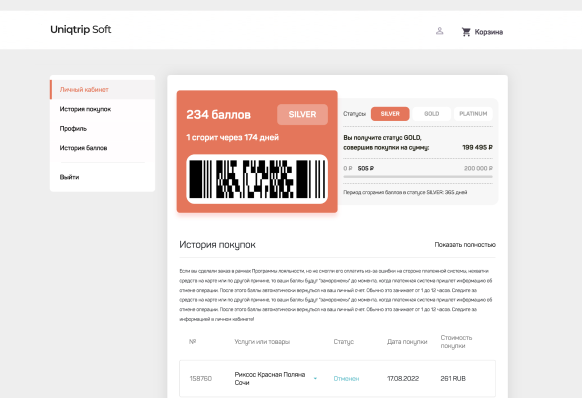Image resolution: width=582 pixels, height=398 pixels.
Task: Select Личный кабинет in sidebar
Action: [102, 89]
